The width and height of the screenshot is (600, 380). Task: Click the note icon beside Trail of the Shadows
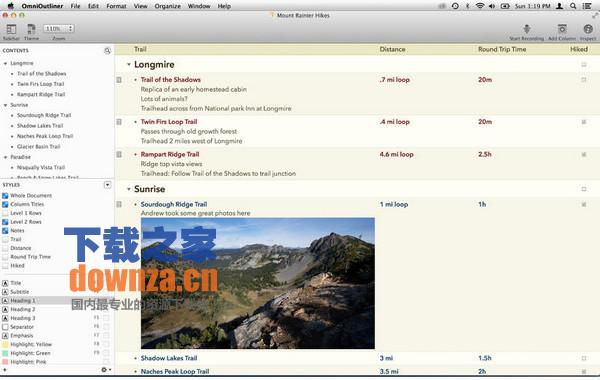(x=119, y=80)
